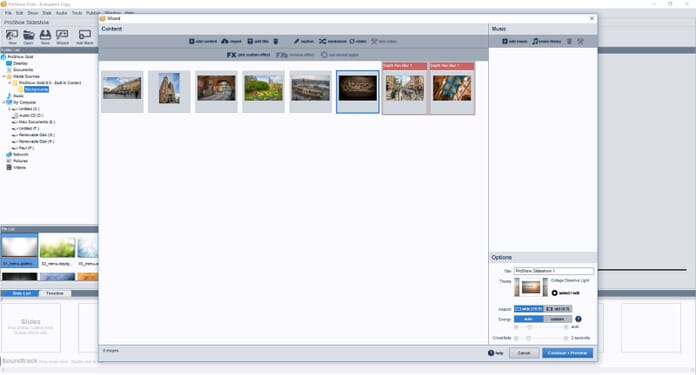Screen dimensions: 696x375
Task: Select the wide 16:9 aspect option
Action: pos(529,309)
